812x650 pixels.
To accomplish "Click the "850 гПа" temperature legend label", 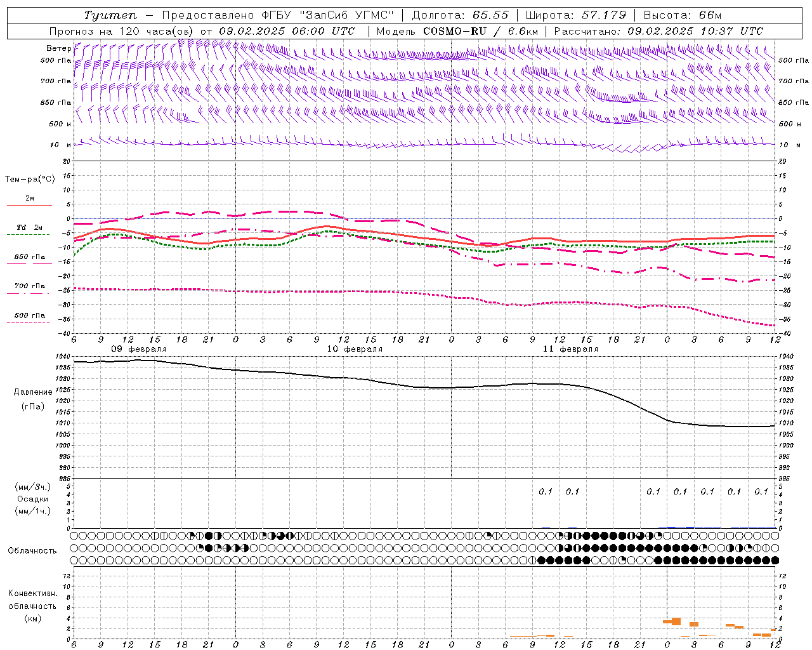I will coord(30,256).
